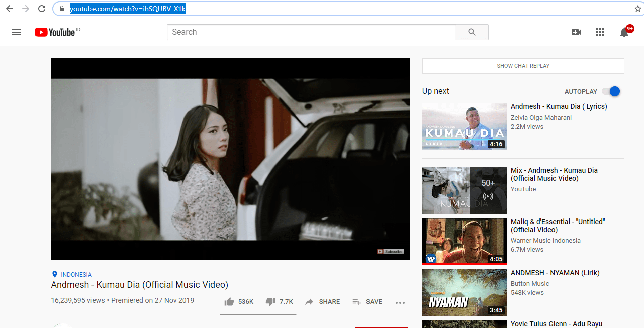This screenshot has height=328, width=644.
Task: Click in the Search input field
Action: 311,32
